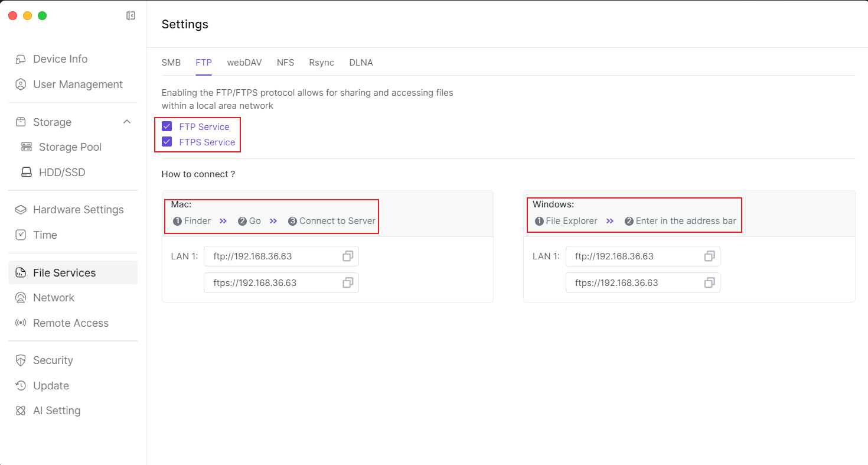Switch to the SMB tab
Image resolution: width=868 pixels, height=465 pixels.
171,63
